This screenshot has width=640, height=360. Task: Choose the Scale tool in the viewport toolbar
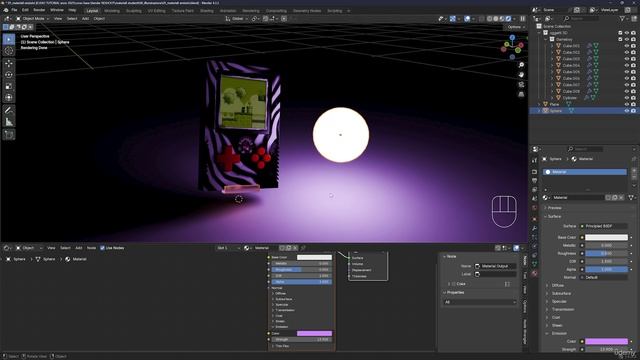coord(9,86)
